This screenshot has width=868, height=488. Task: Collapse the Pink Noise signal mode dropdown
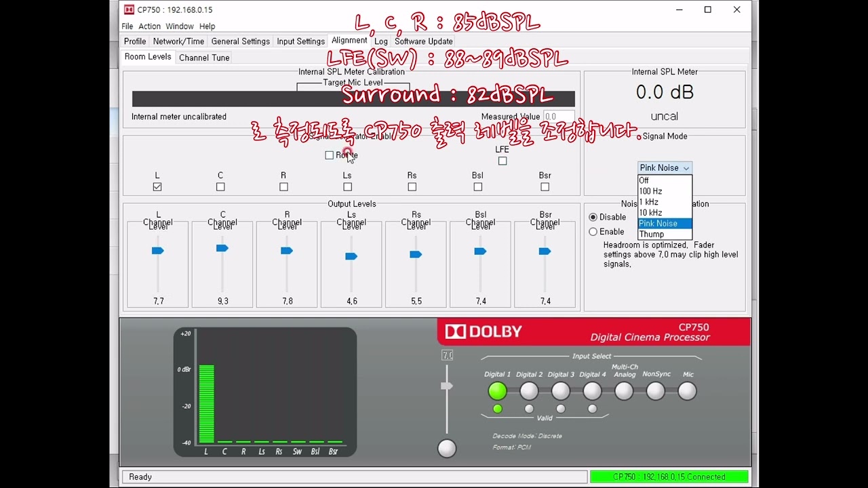coord(665,168)
